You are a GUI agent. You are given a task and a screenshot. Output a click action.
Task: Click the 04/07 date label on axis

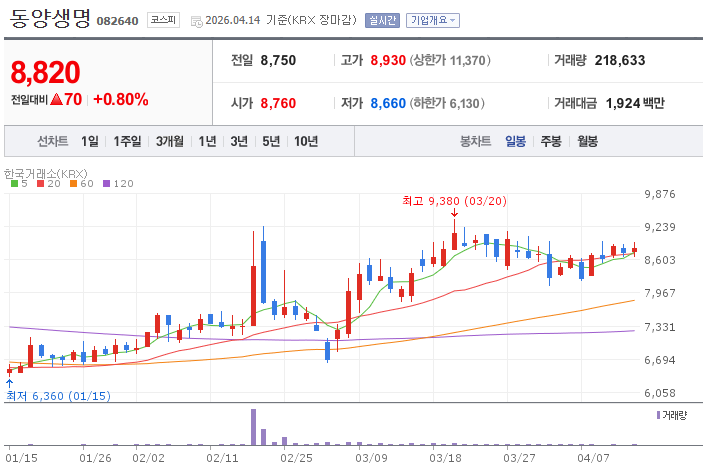point(593,458)
